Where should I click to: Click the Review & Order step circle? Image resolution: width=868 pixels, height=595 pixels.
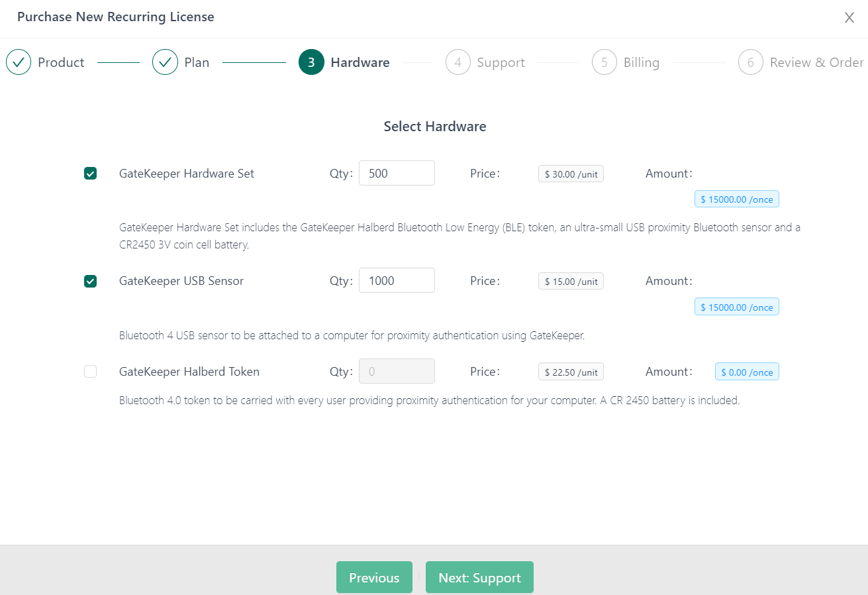[x=751, y=62]
